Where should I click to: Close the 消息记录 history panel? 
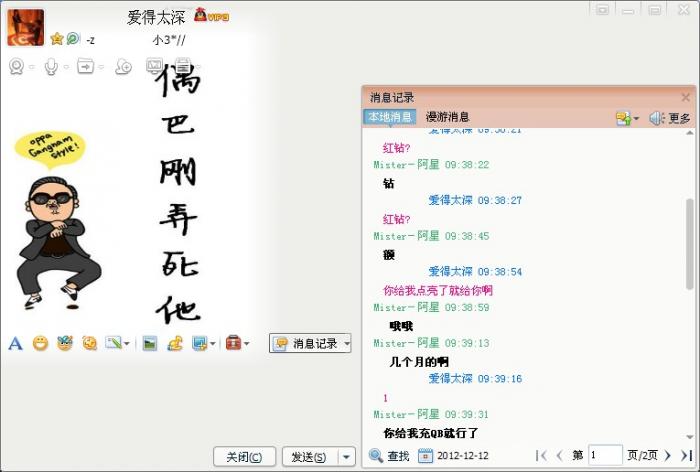[685, 97]
